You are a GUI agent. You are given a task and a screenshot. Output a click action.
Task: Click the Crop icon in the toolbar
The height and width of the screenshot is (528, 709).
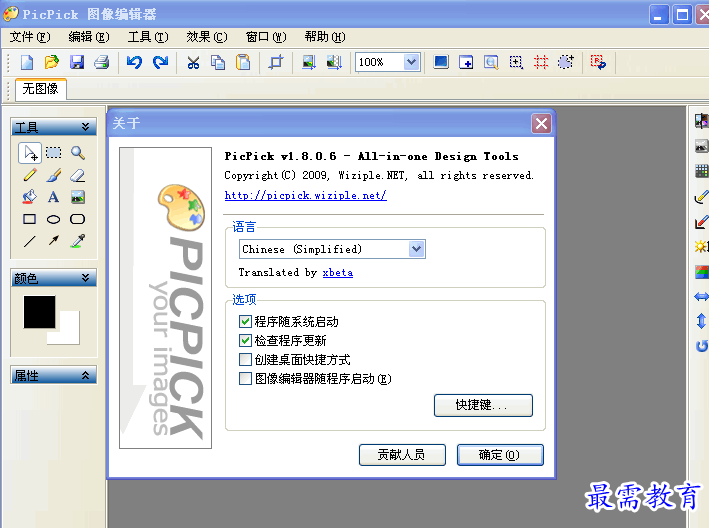click(x=276, y=62)
